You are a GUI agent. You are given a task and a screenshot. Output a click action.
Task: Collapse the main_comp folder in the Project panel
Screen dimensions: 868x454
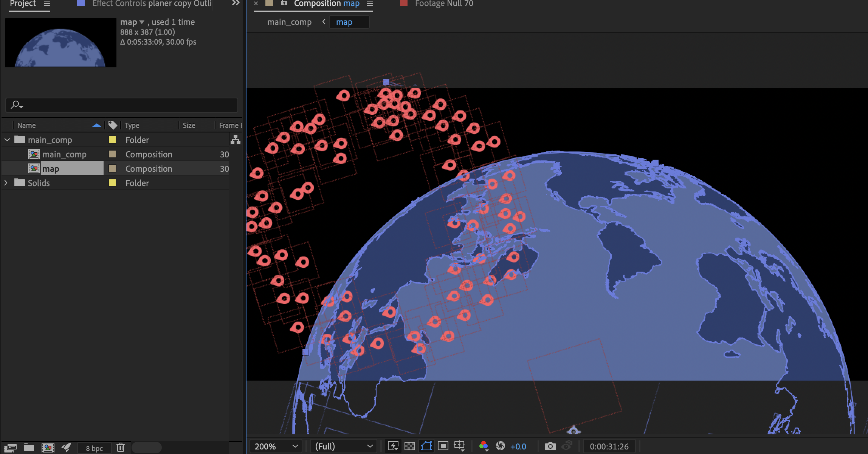click(x=7, y=140)
